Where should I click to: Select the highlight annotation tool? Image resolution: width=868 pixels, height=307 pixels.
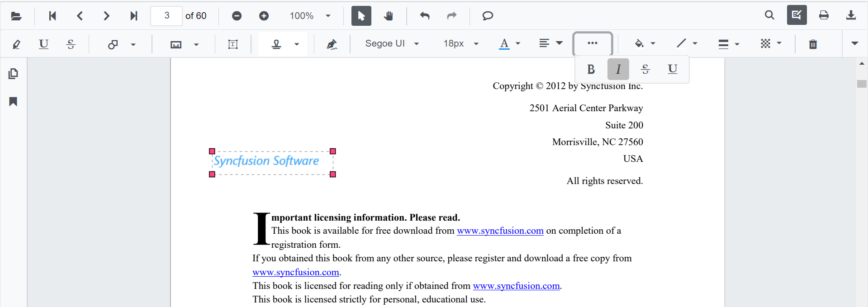click(x=16, y=44)
